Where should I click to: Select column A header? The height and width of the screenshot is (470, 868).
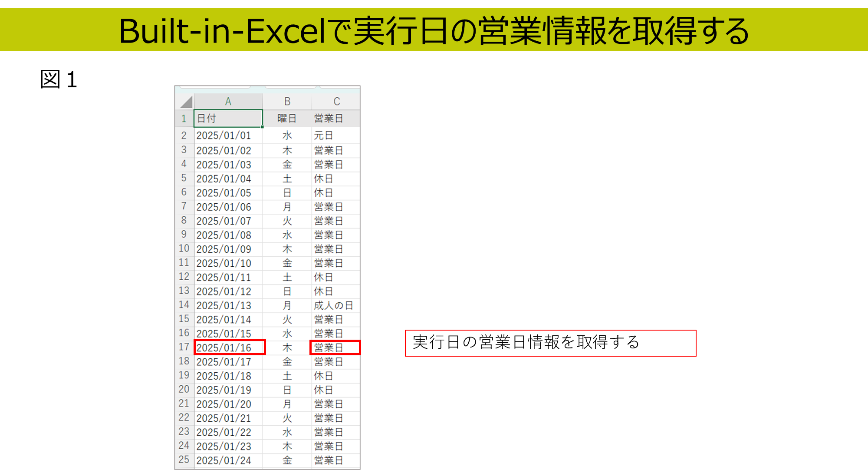228,102
